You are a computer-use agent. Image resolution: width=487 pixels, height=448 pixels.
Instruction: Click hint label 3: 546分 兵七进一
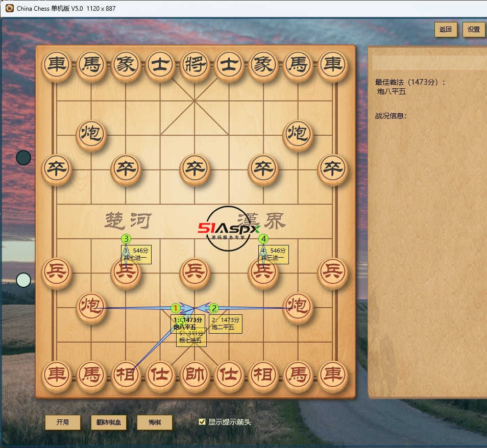coord(136,254)
